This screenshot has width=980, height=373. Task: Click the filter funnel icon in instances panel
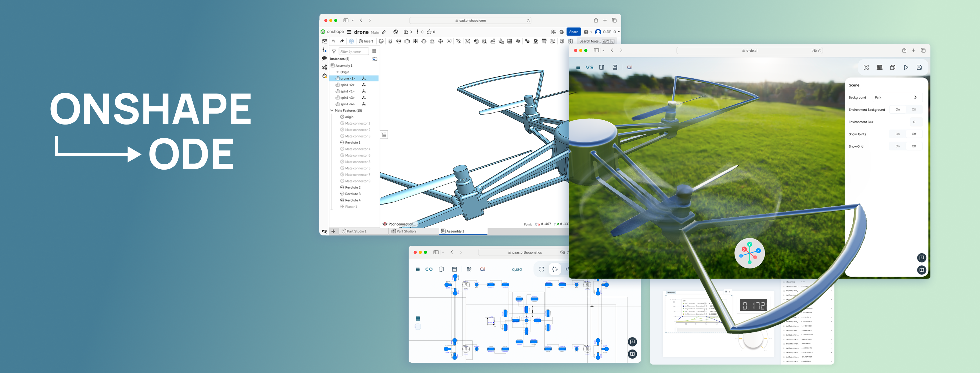[x=334, y=51]
